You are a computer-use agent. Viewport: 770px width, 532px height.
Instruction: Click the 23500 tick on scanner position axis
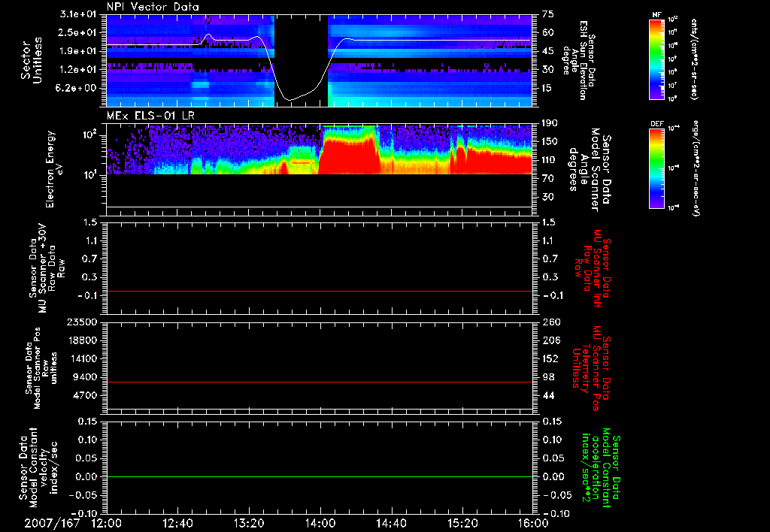[83, 322]
